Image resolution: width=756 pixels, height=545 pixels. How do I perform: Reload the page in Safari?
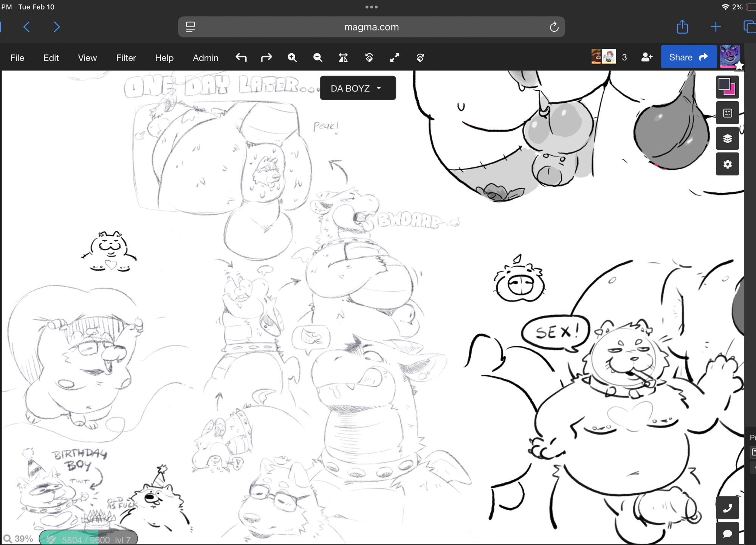click(554, 27)
